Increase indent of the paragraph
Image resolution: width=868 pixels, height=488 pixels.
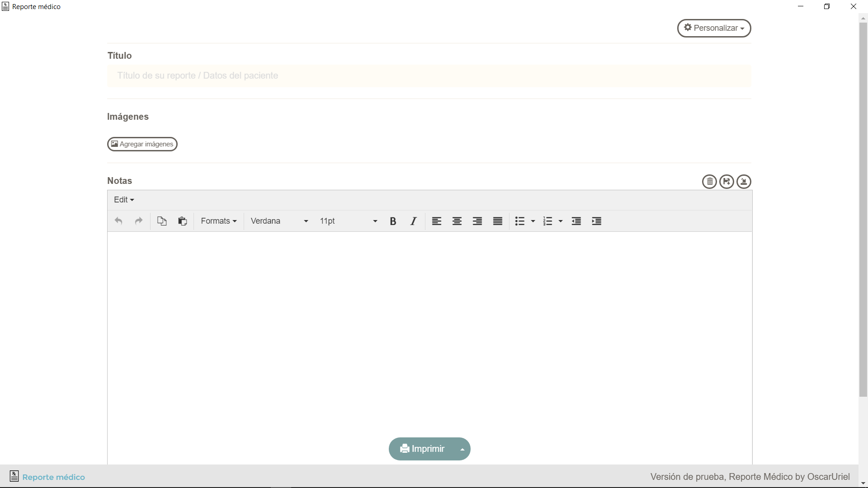pyautogui.click(x=597, y=221)
